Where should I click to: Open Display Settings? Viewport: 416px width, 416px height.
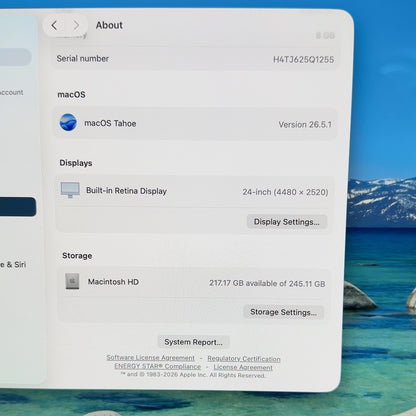click(287, 222)
